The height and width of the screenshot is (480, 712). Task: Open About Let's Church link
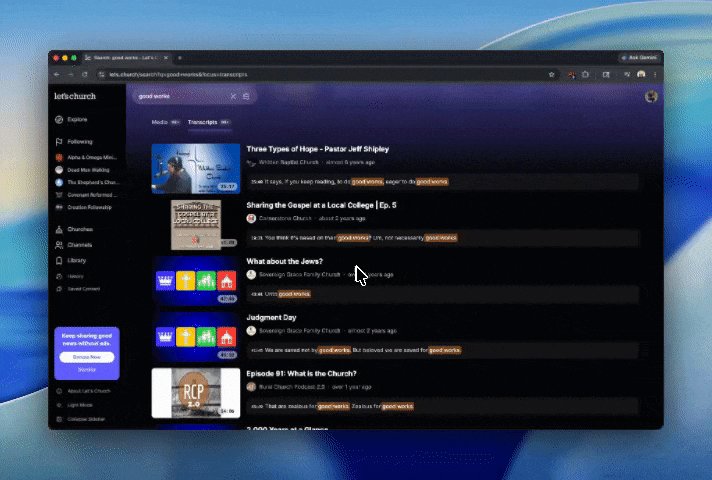(83, 391)
